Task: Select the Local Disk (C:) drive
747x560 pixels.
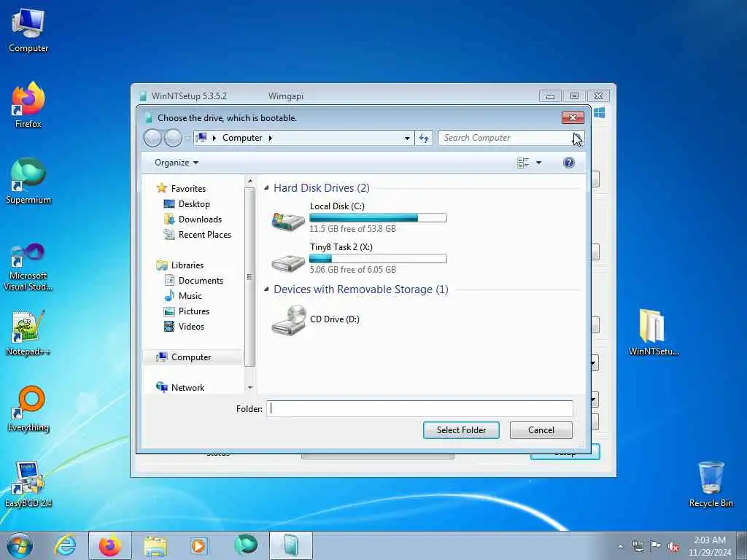Action: tap(359, 217)
